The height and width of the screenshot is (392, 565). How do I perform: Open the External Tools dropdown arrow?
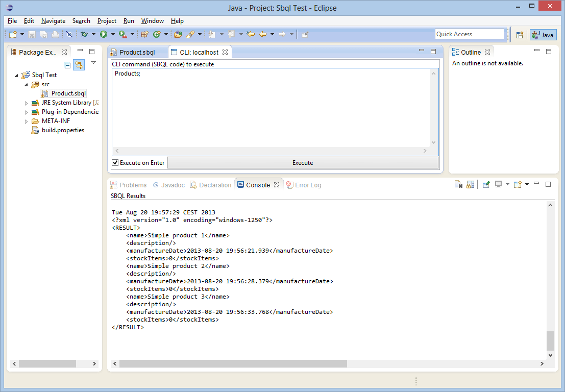[132, 34]
